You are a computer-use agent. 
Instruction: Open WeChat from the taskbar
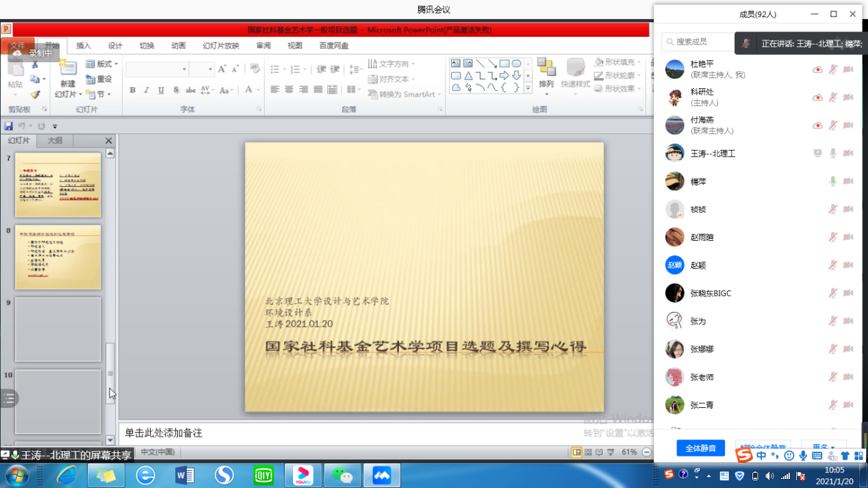[342, 475]
